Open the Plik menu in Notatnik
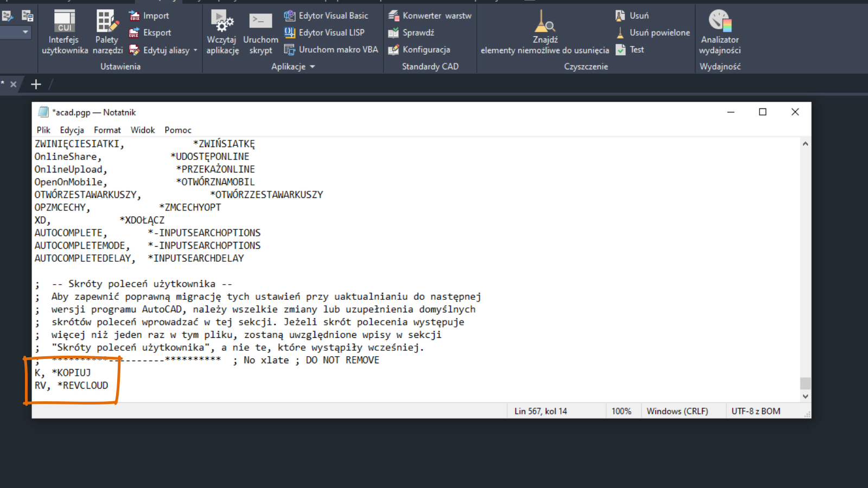This screenshot has width=868, height=488. point(43,130)
